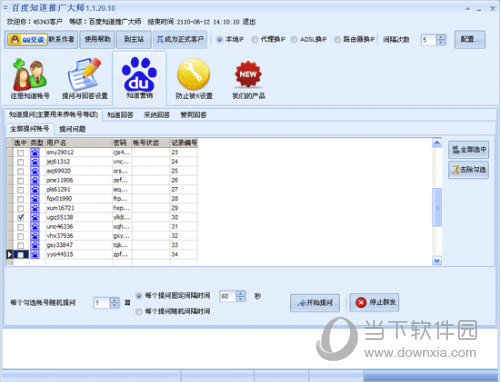Screen dimensions: 501x382
Task: Click the account list scroll-down arrow
Action: tap(437, 260)
